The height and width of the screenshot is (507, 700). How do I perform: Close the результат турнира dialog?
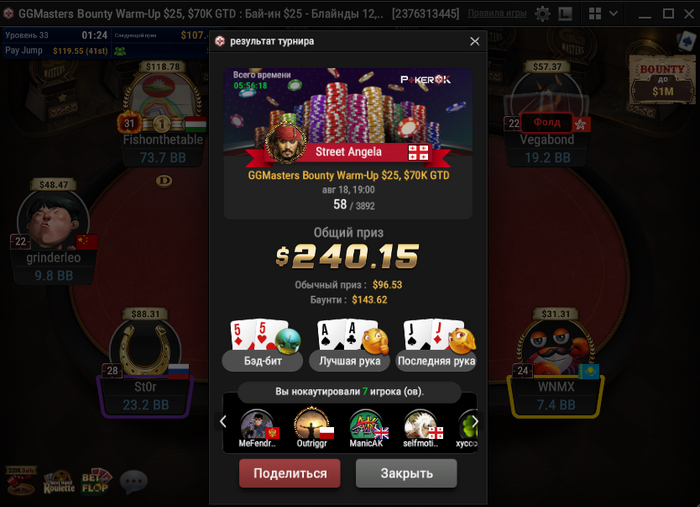(475, 42)
